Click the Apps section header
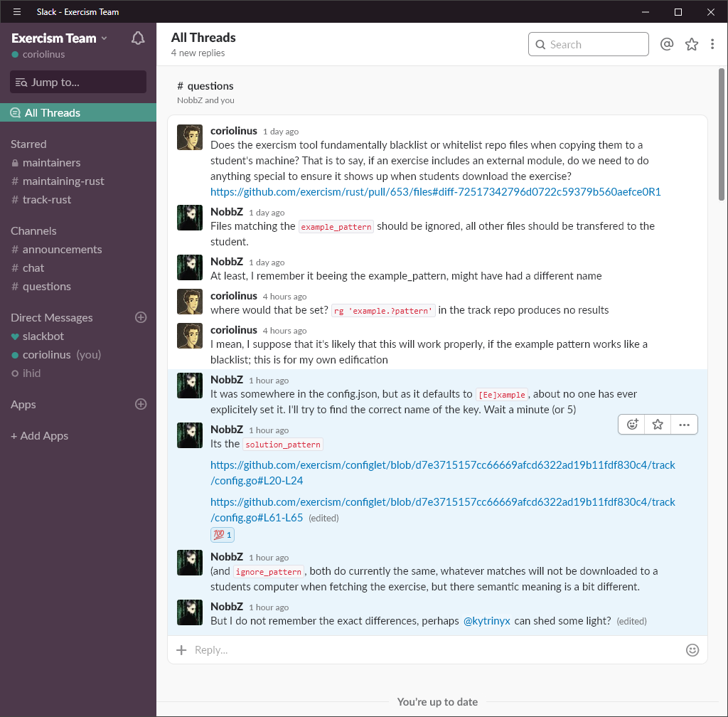 pos(23,405)
